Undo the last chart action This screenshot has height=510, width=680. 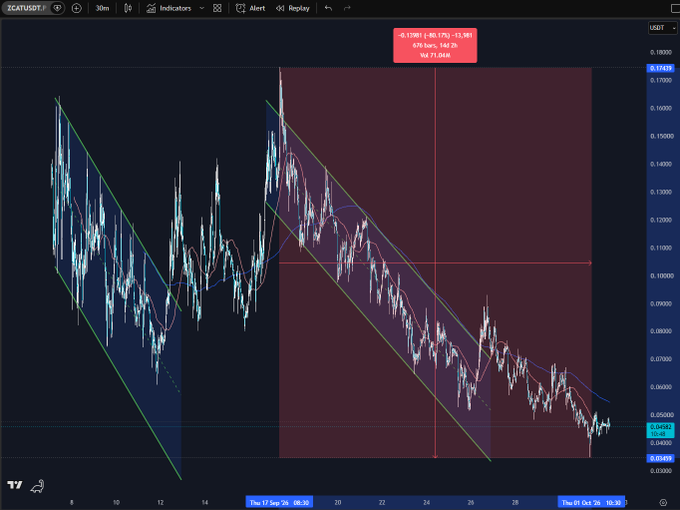328,8
